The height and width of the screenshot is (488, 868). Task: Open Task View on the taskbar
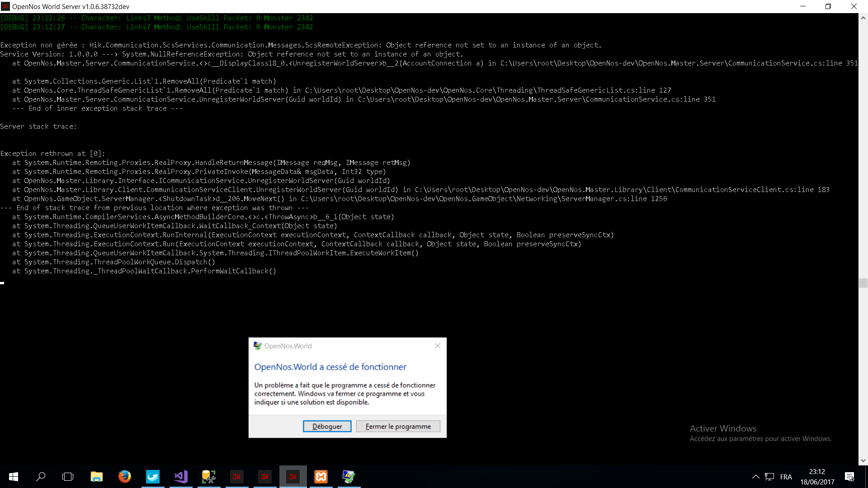(x=67, y=477)
